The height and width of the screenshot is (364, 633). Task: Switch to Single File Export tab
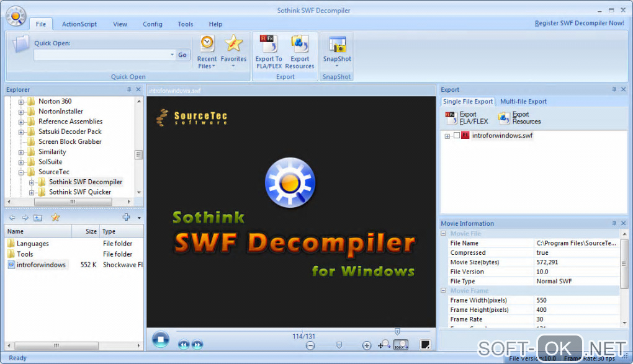pyautogui.click(x=467, y=101)
